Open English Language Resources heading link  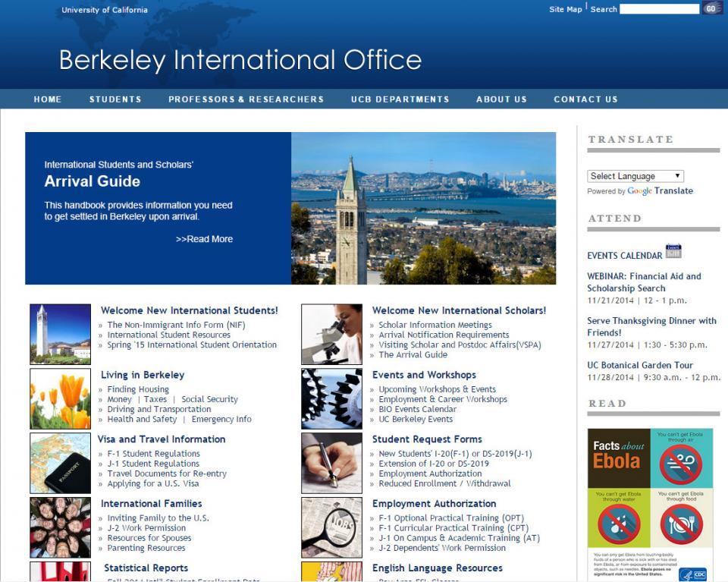pyautogui.click(x=438, y=568)
